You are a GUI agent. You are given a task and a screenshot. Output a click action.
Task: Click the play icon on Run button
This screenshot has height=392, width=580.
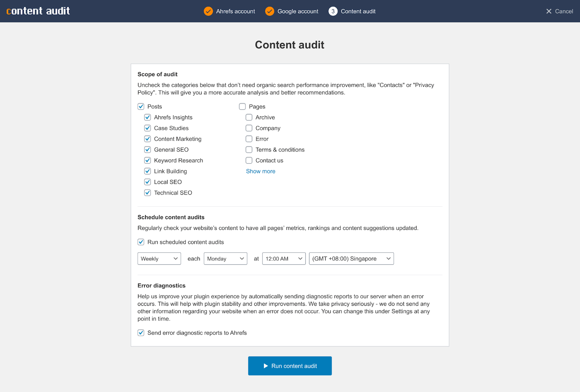click(x=266, y=366)
